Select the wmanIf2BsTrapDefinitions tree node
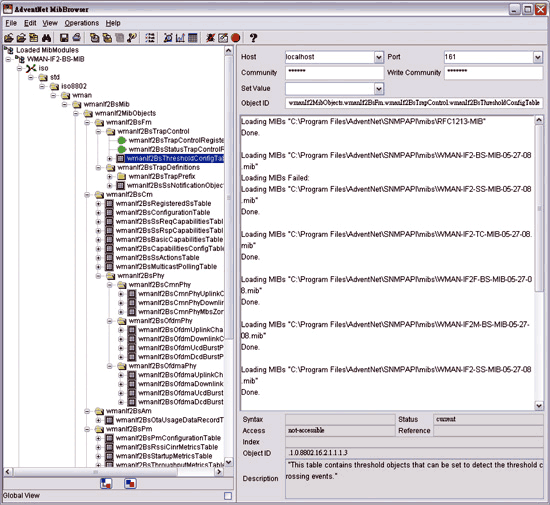Image resolution: width=550 pixels, height=505 pixels. tap(158, 167)
